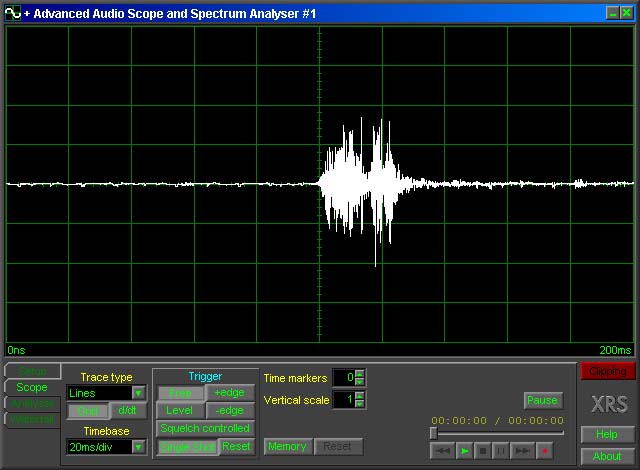This screenshot has width=640, height=470.
Task: Start recording with the red record button
Action: point(544,451)
